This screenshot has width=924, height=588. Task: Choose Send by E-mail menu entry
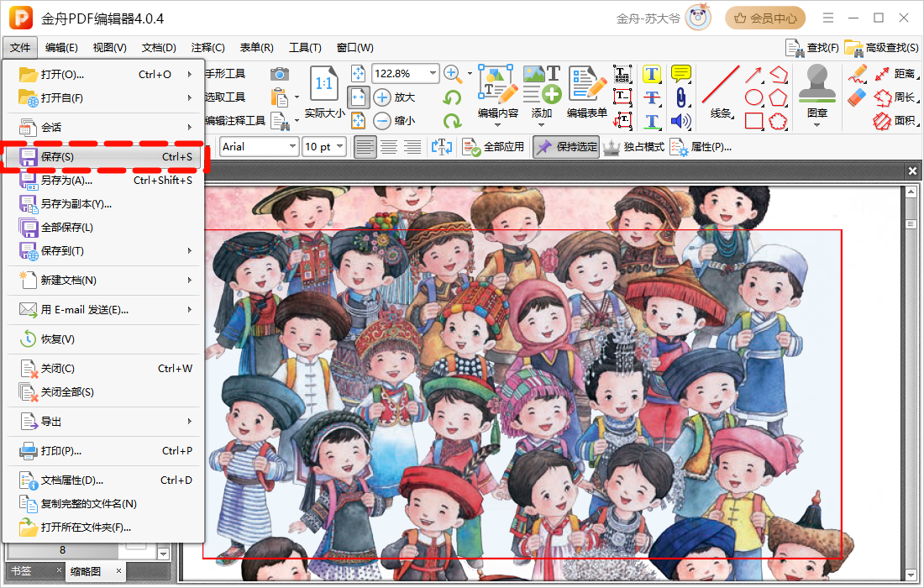coord(103,310)
